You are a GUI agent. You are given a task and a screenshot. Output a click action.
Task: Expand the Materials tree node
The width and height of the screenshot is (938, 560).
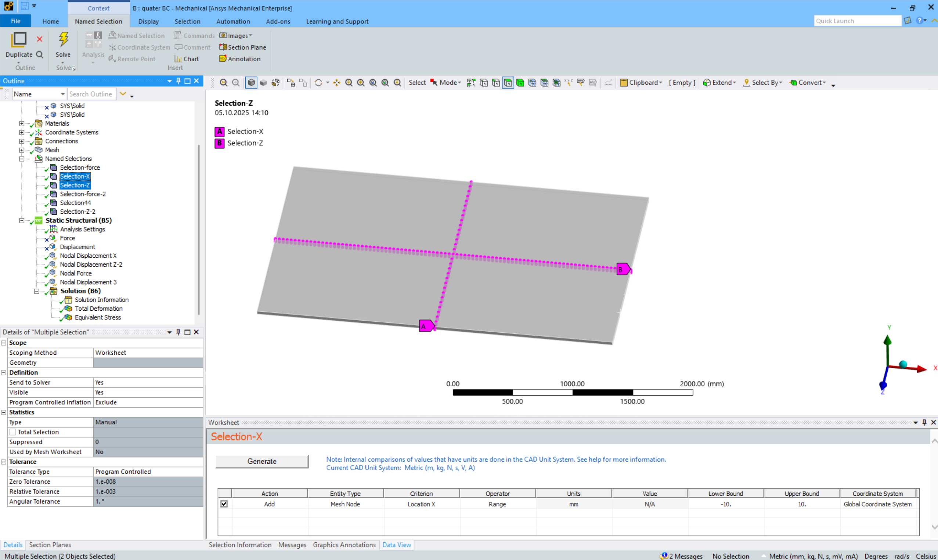[22, 123]
